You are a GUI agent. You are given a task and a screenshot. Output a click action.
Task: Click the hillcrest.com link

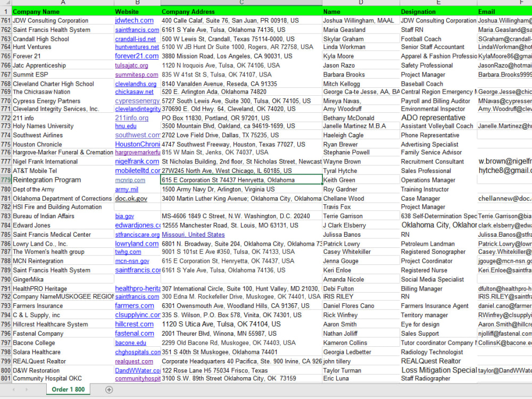coord(135,325)
